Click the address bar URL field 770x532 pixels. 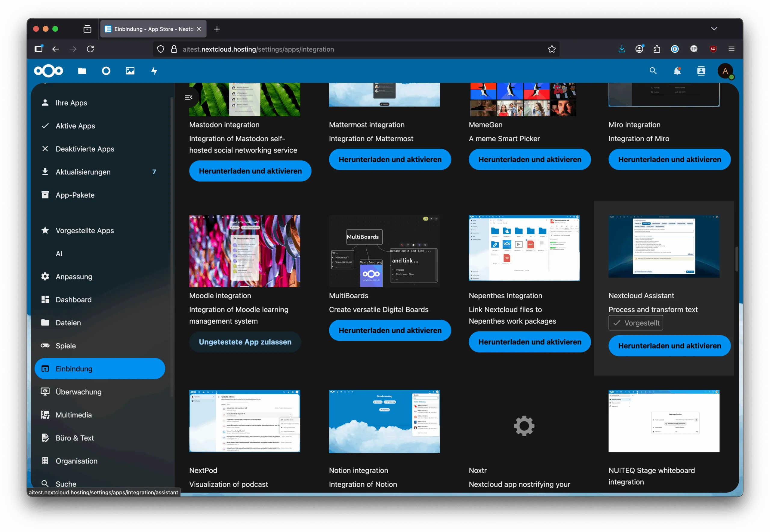pos(356,49)
